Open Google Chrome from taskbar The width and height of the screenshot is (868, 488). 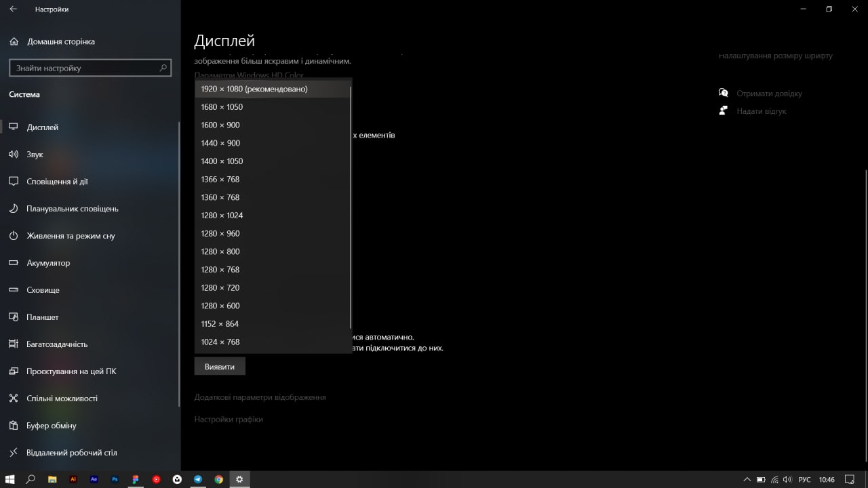[x=219, y=479]
